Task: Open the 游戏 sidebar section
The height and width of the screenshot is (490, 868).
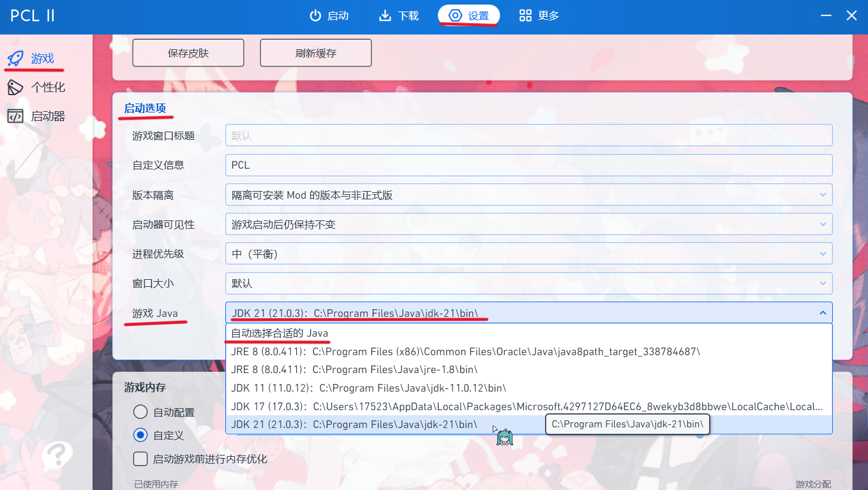Action: [x=43, y=59]
